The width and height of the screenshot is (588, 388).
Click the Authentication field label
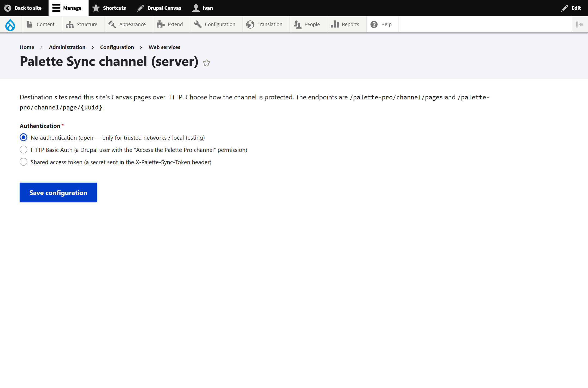[x=40, y=126]
